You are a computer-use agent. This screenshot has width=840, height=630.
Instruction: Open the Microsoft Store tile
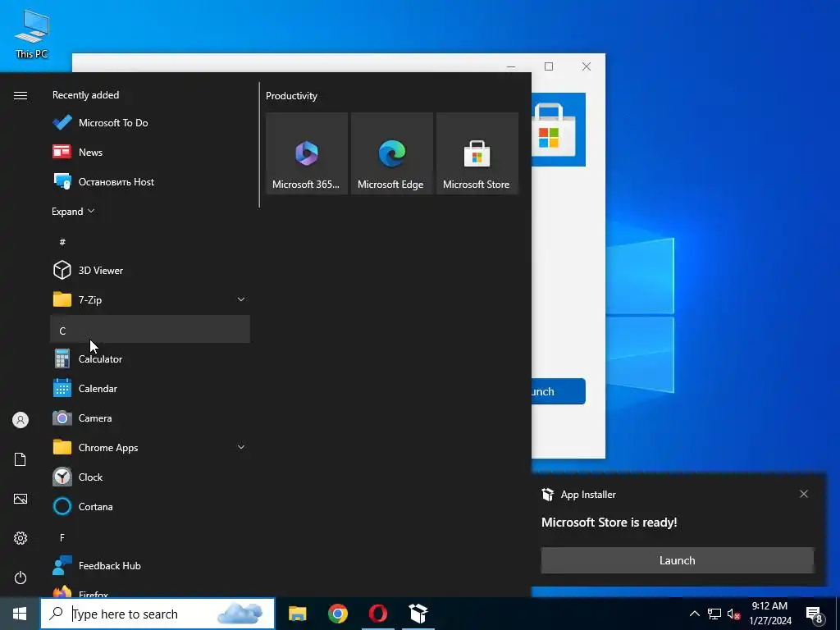pos(477,153)
